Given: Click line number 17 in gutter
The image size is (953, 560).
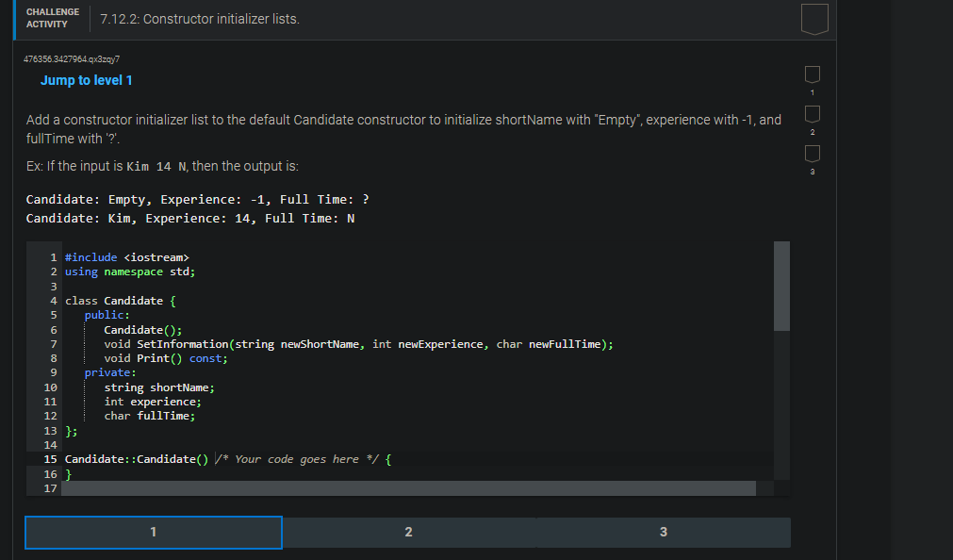Looking at the screenshot, I should click(51, 488).
